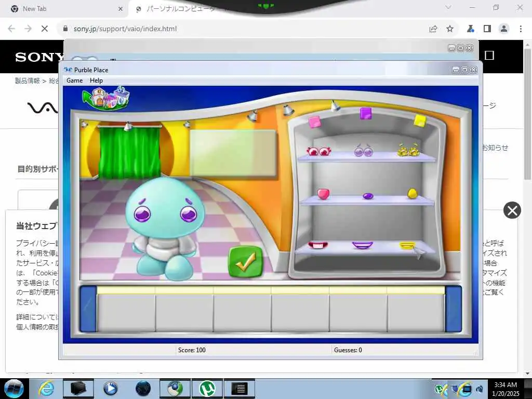This screenshot has height=399, width=532.
Task: Maximize the Purble Place window
Action: (464, 70)
